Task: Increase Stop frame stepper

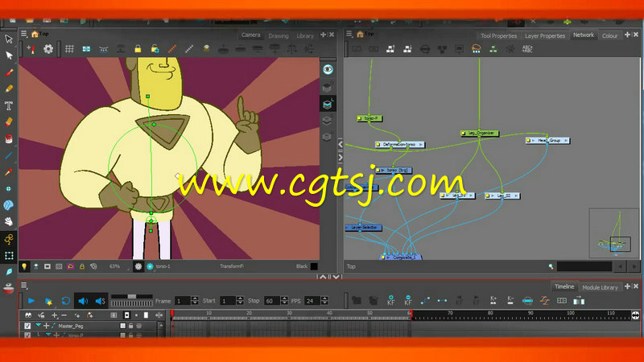Action: click(x=284, y=298)
